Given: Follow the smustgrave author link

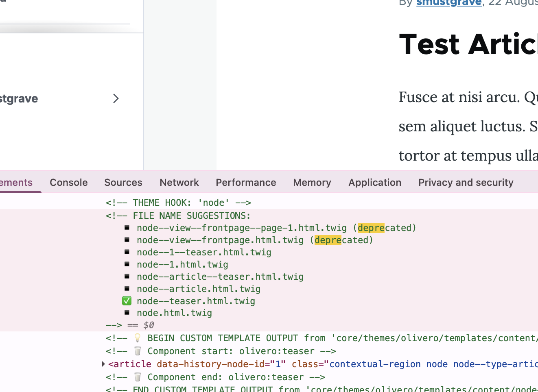Looking at the screenshot, I should (x=449, y=3).
